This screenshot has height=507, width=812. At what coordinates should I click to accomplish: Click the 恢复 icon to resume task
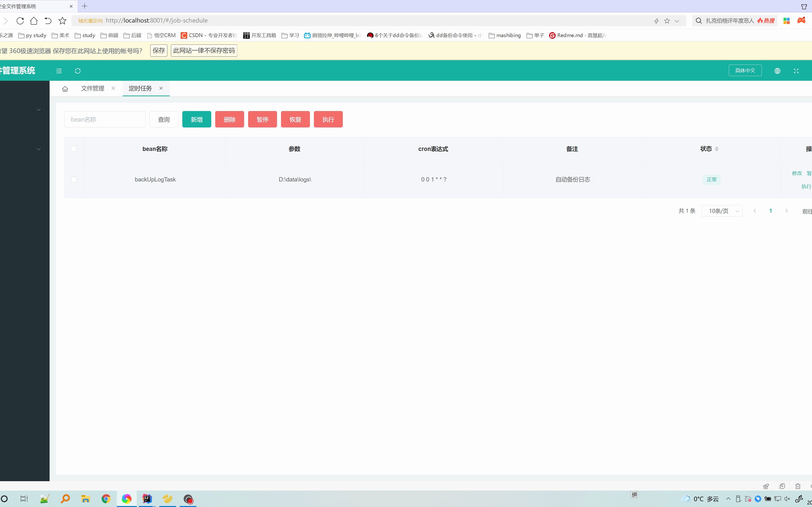pos(295,119)
